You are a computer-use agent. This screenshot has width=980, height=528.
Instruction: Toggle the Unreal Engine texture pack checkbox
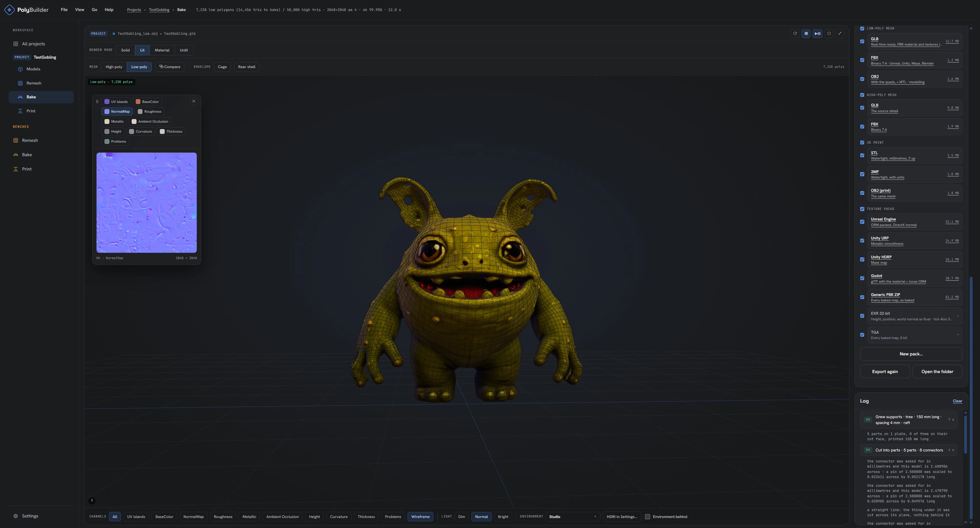coord(862,222)
